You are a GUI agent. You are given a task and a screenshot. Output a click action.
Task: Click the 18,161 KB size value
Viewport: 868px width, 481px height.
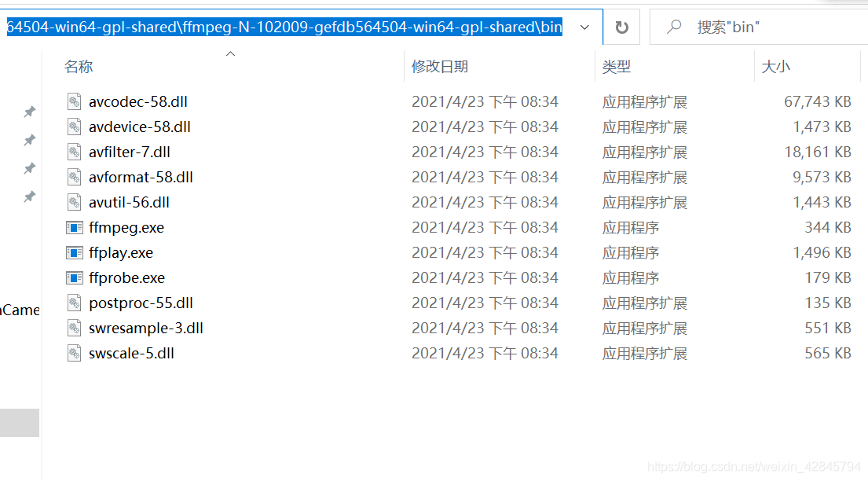pos(817,152)
